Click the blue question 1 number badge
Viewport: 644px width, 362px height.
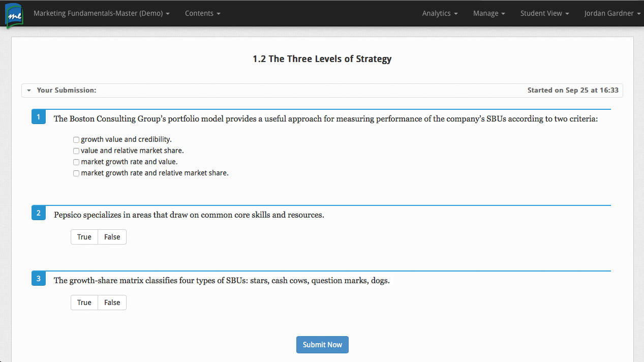(38, 116)
